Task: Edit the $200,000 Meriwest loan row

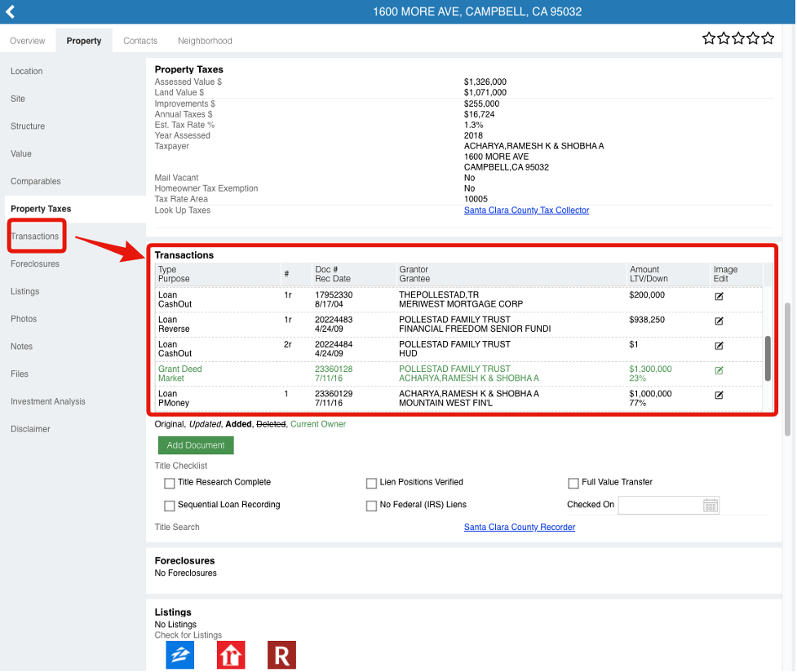Action: [x=719, y=297]
